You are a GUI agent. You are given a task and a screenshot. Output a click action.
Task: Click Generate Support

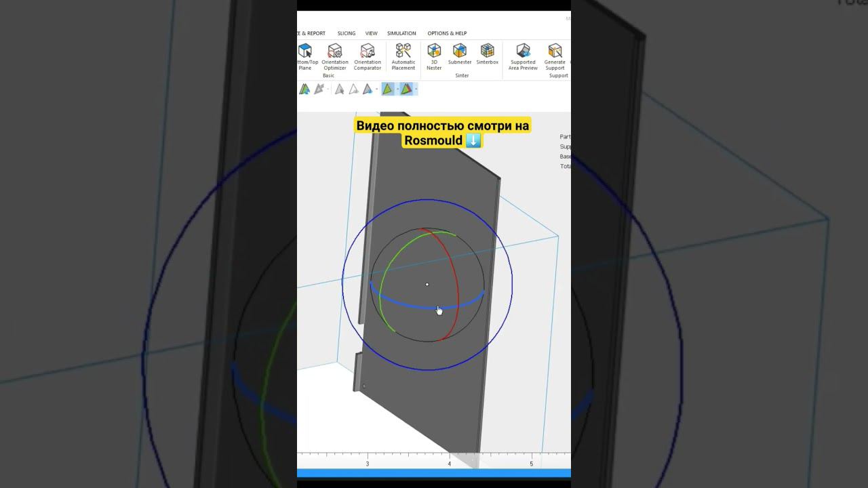[555, 57]
